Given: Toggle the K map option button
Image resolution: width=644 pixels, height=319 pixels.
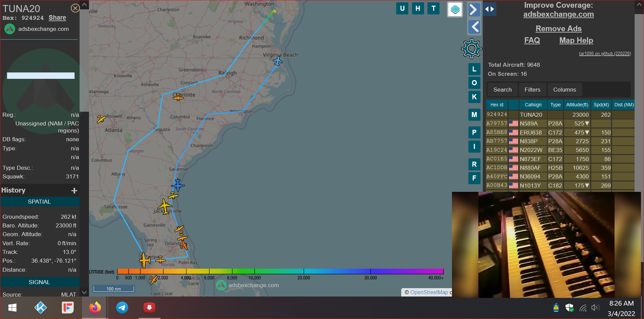Looking at the screenshot, I should (x=474, y=97).
